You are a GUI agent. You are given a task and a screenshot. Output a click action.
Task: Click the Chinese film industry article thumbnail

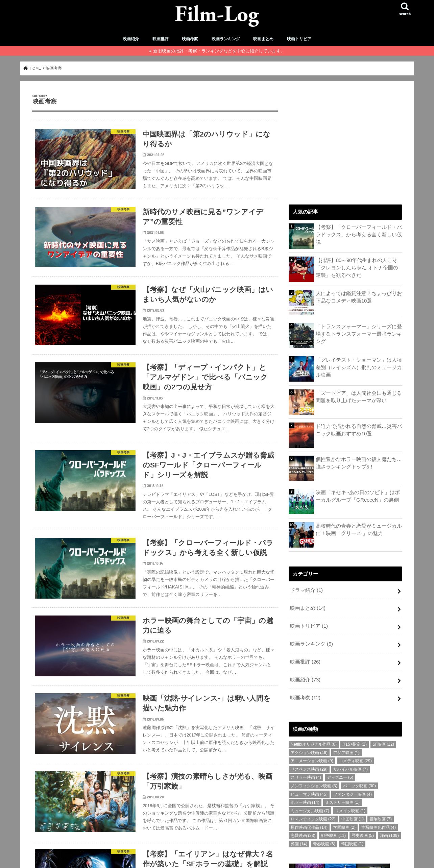tap(85, 159)
